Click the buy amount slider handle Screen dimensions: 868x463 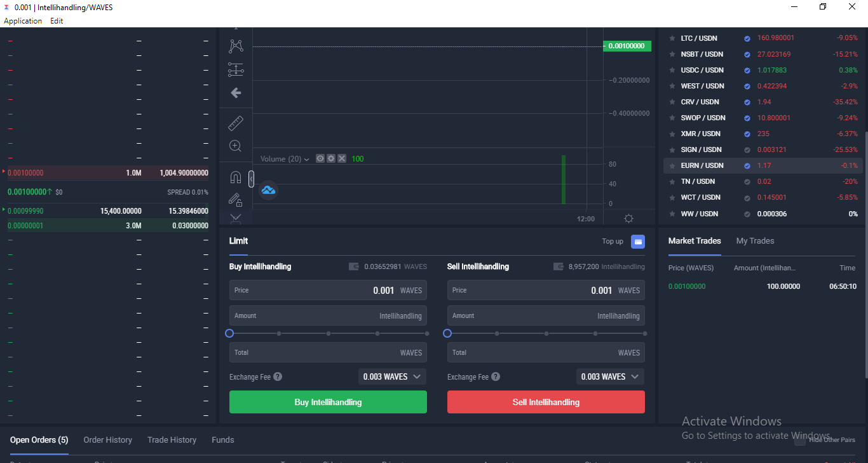pos(229,333)
